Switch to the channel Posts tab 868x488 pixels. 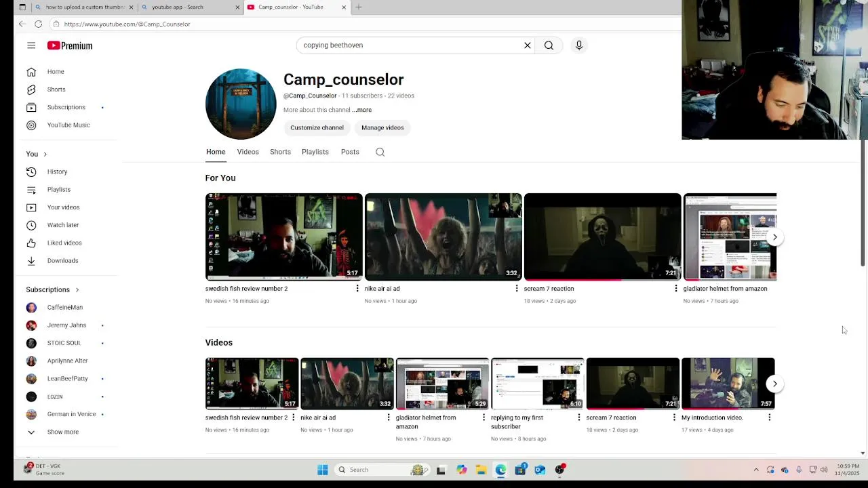[x=350, y=152]
